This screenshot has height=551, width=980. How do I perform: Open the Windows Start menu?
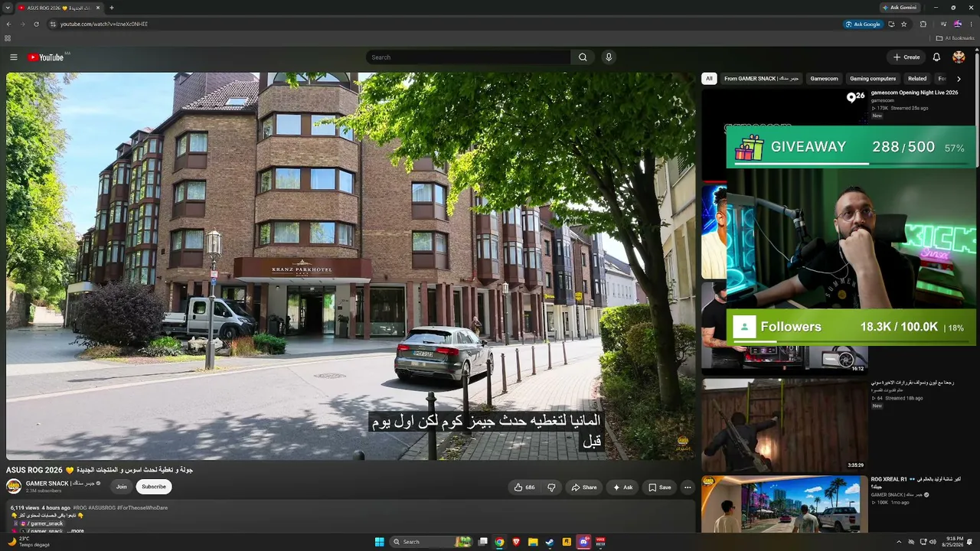tap(379, 542)
